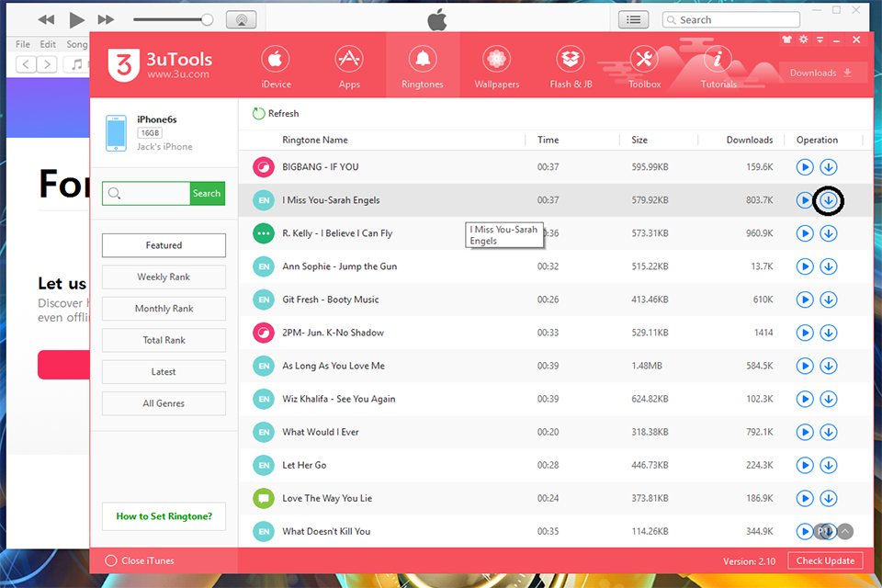Download What Would I Ever ringtone
Viewport: 882px width, 588px height.
(x=829, y=433)
